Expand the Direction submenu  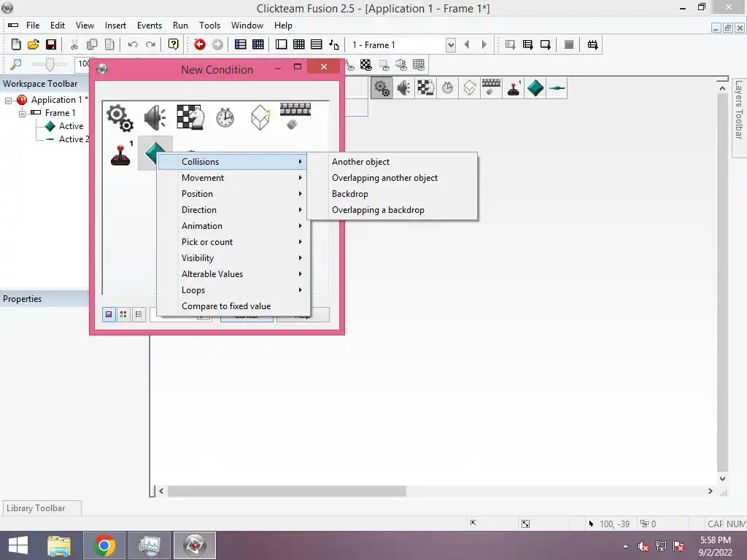(233, 210)
